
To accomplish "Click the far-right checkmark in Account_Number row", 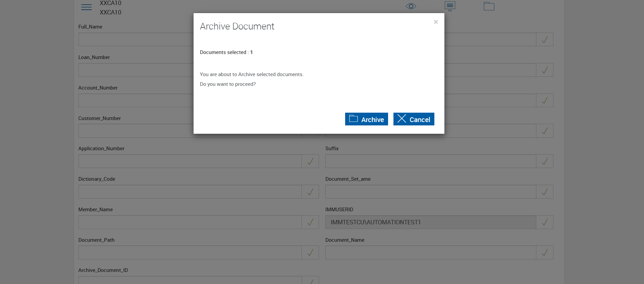I will coord(545,101).
